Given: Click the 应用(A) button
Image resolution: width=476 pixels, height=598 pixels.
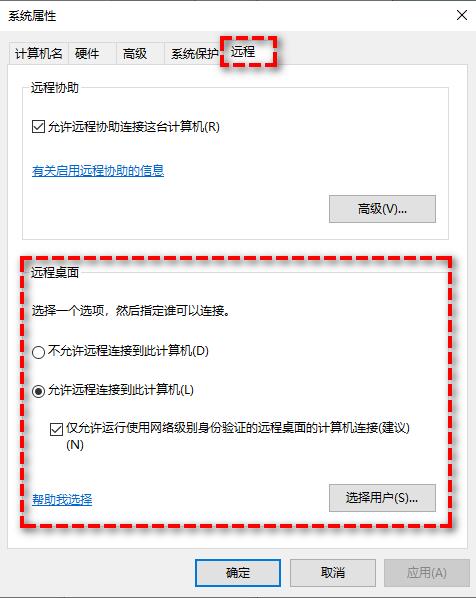Looking at the screenshot, I should pos(427,573).
